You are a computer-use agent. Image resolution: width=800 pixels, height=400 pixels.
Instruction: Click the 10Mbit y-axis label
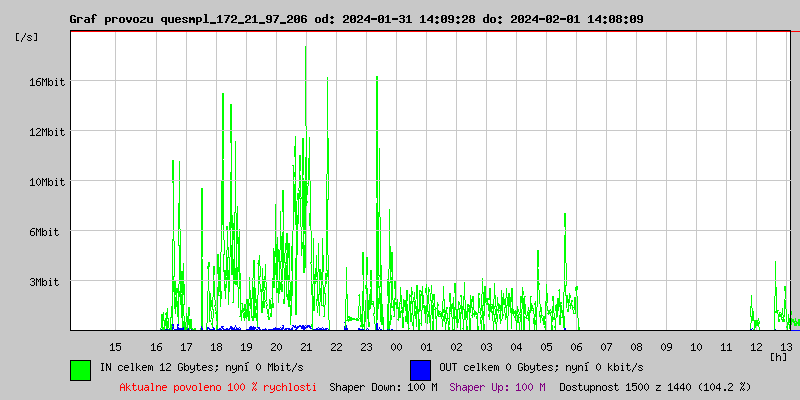pos(45,182)
